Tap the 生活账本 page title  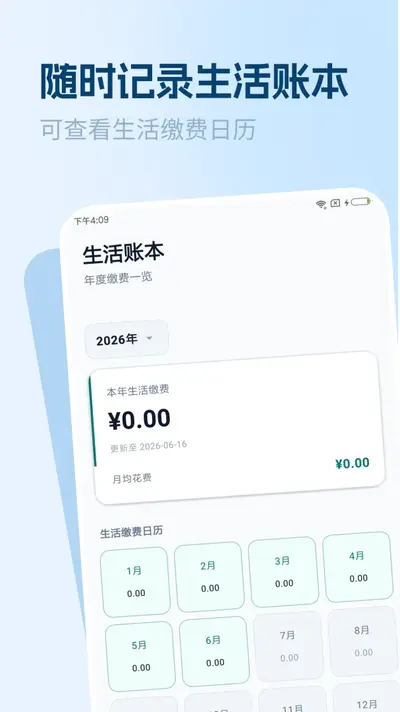123,253
